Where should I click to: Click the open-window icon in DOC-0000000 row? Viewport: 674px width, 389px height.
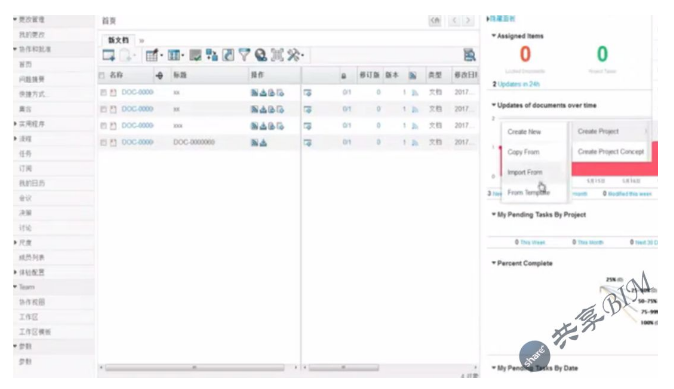coord(307,143)
